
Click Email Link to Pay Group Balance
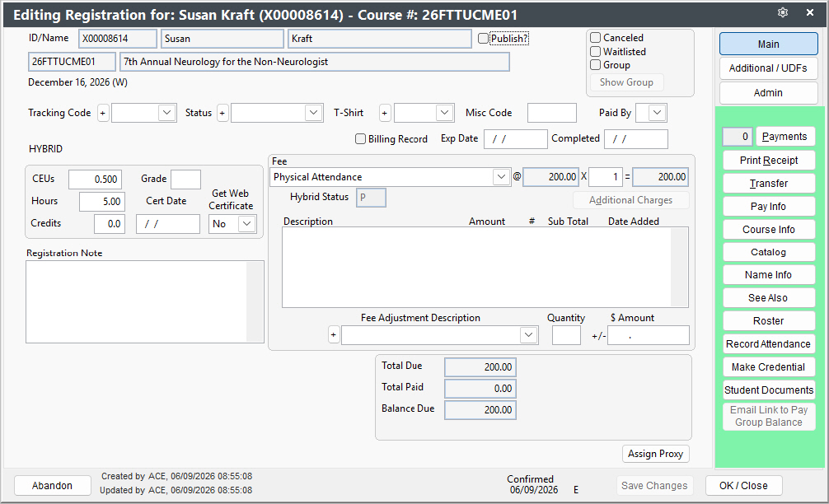[x=769, y=417]
